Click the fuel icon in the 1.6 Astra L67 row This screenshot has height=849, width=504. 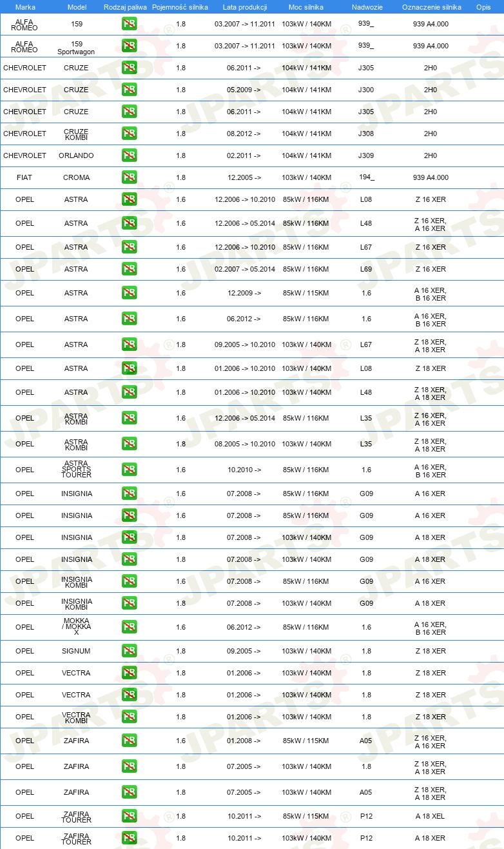tap(129, 247)
